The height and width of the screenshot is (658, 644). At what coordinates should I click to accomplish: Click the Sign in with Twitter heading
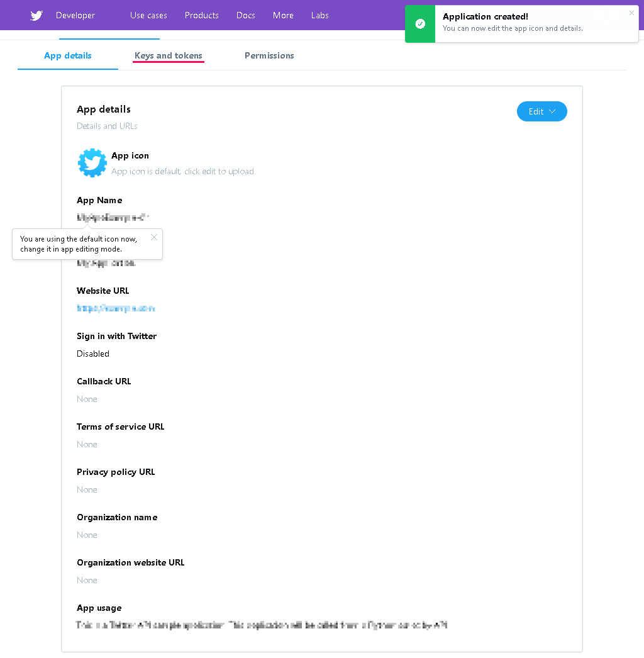116,336
